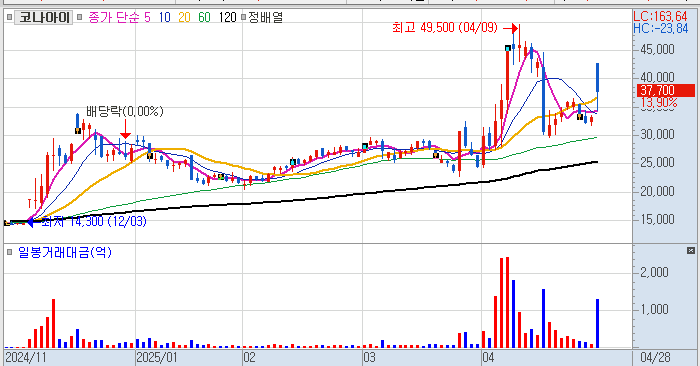Click the 45,000 price axis label
Screen dimensions: 700x366
coord(657,50)
